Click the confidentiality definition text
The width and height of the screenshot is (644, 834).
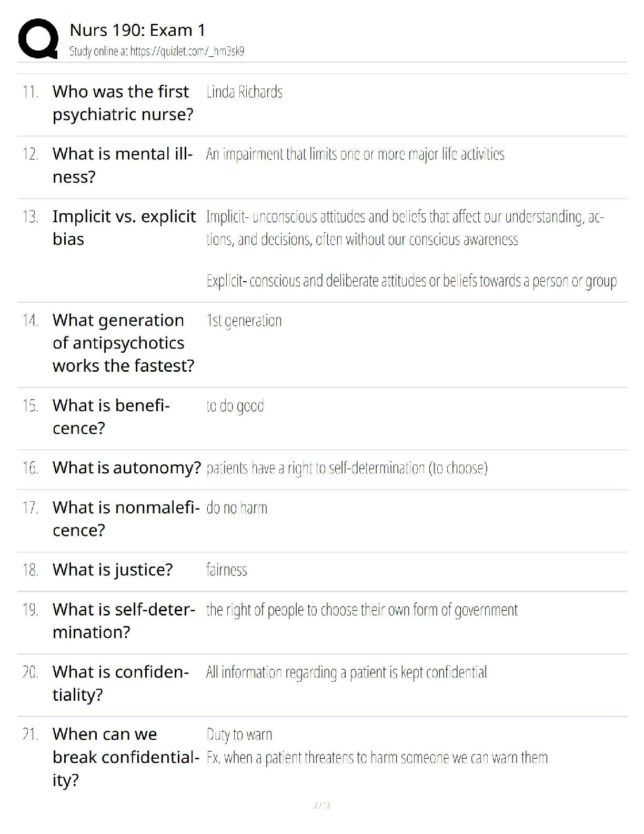click(x=347, y=672)
